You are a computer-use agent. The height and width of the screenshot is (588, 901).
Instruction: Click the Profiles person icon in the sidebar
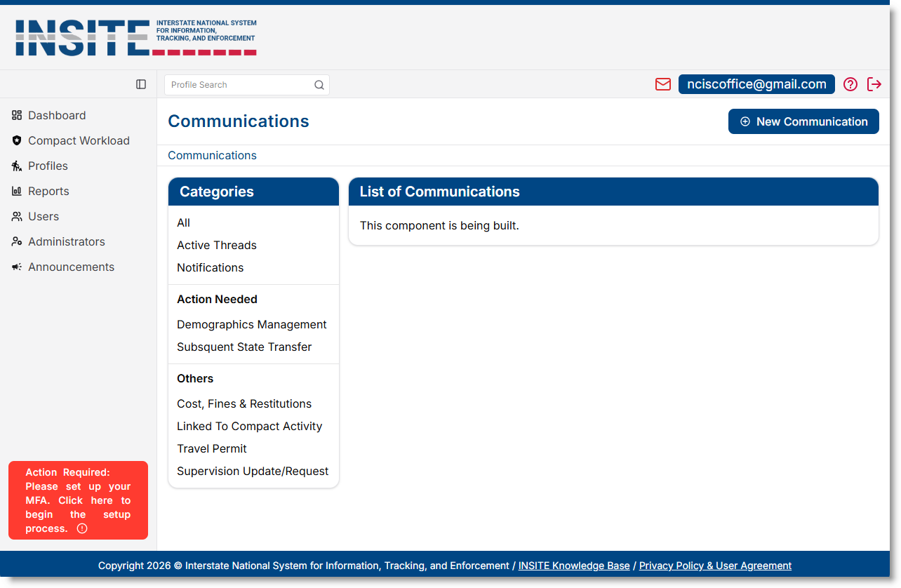(17, 166)
